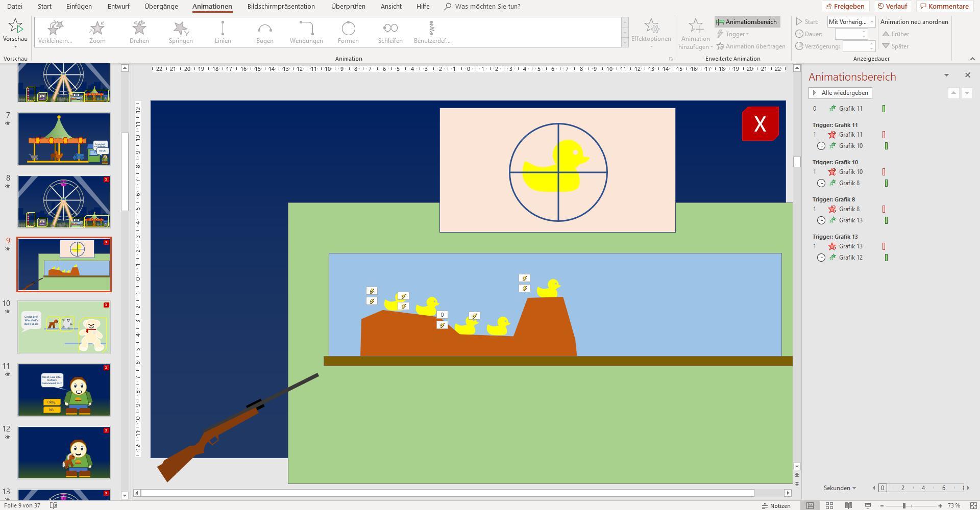The width and height of the screenshot is (980, 510).
Task: Open Effektoptionen in the ribbon
Action: click(x=652, y=32)
